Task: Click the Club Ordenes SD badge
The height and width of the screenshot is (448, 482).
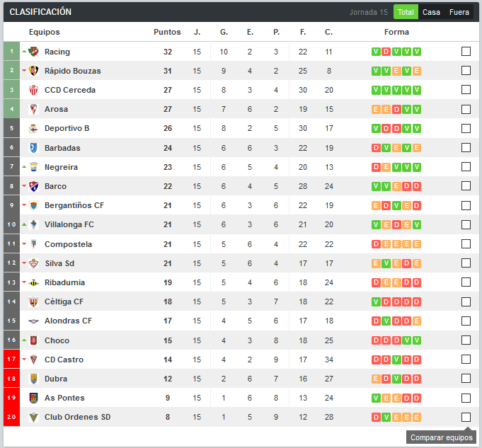Action: [33, 418]
